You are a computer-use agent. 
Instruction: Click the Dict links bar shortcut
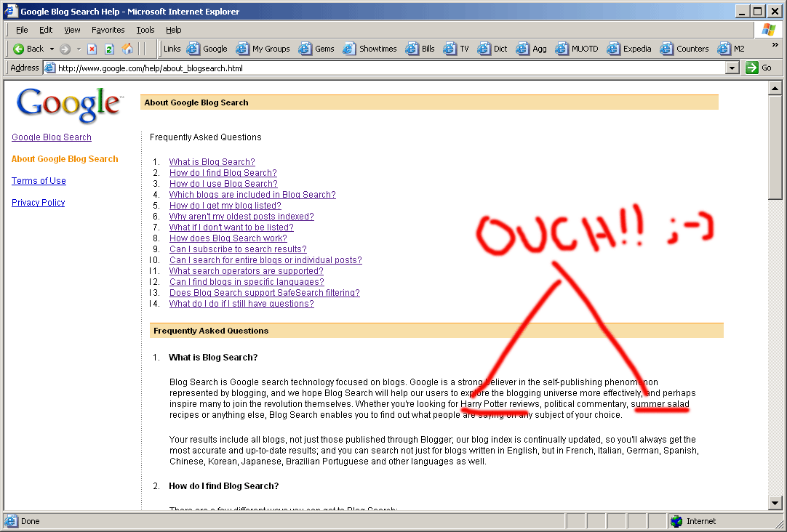pyautogui.click(x=492, y=49)
